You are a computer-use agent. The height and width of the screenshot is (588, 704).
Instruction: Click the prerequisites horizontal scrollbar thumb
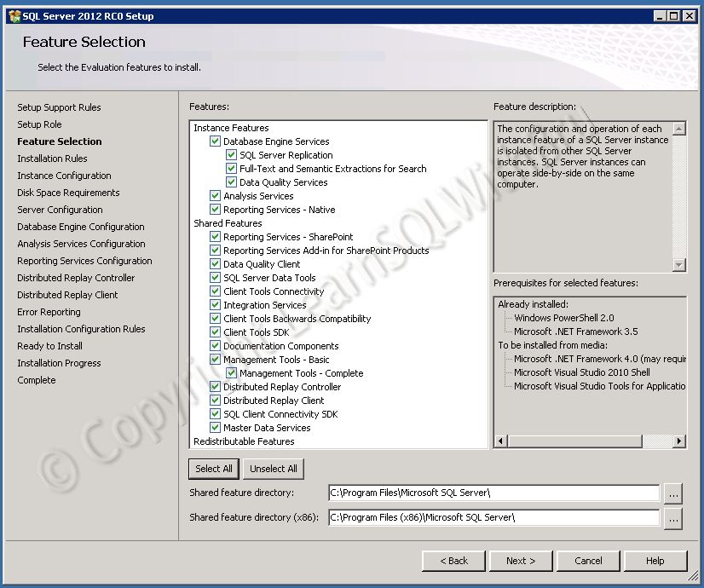575,441
